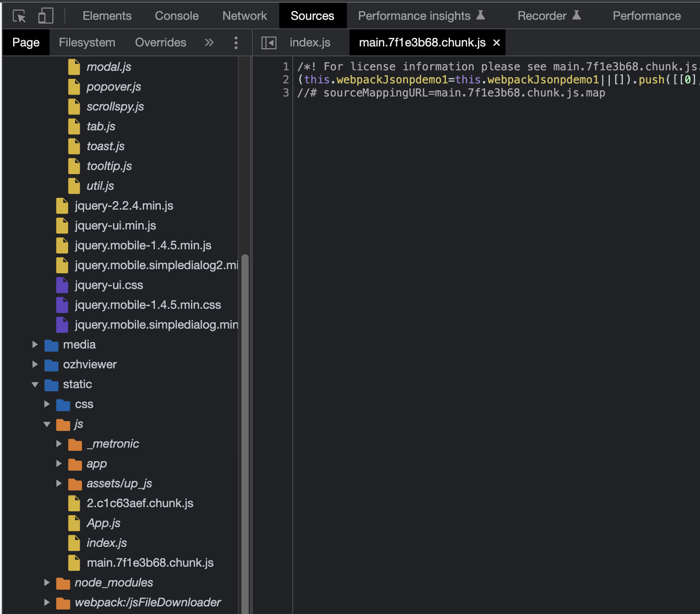Open the Performance insights tab

point(421,16)
